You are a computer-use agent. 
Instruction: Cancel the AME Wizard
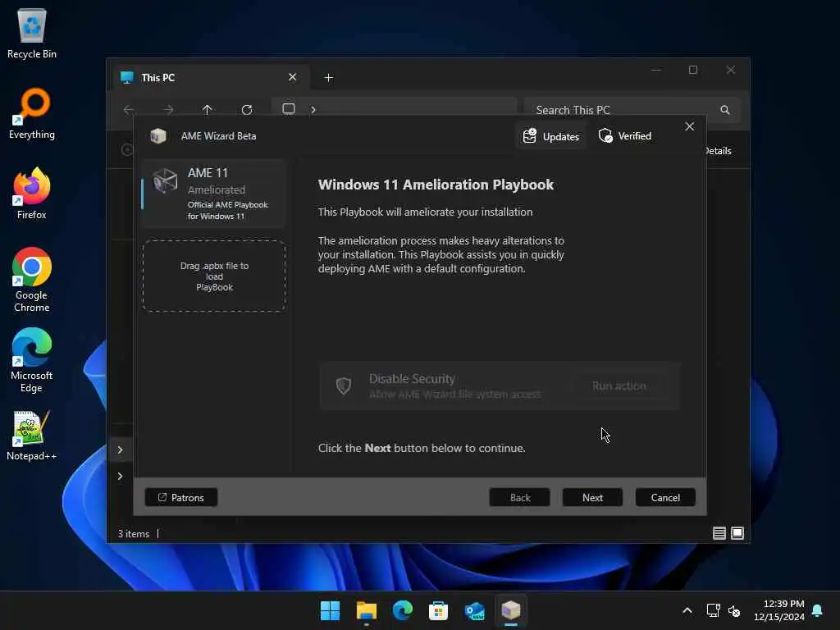pos(665,498)
